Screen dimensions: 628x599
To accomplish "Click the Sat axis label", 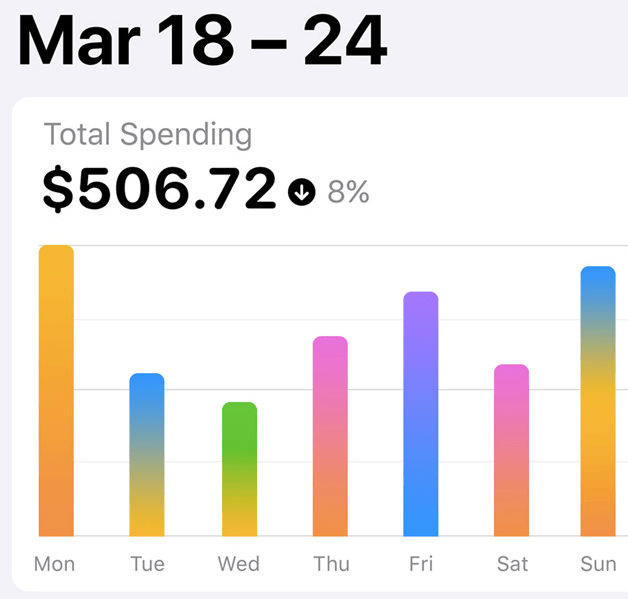I will 512,564.
